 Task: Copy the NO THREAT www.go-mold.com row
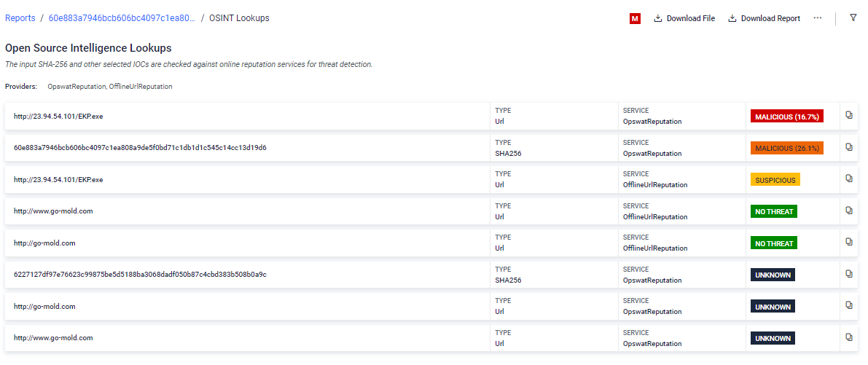(849, 211)
